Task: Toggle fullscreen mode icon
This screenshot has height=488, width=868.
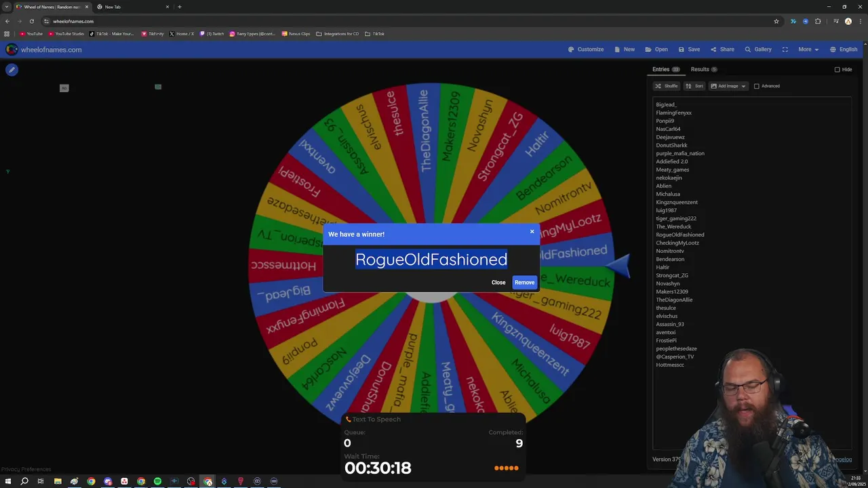Action: [785, 49]
